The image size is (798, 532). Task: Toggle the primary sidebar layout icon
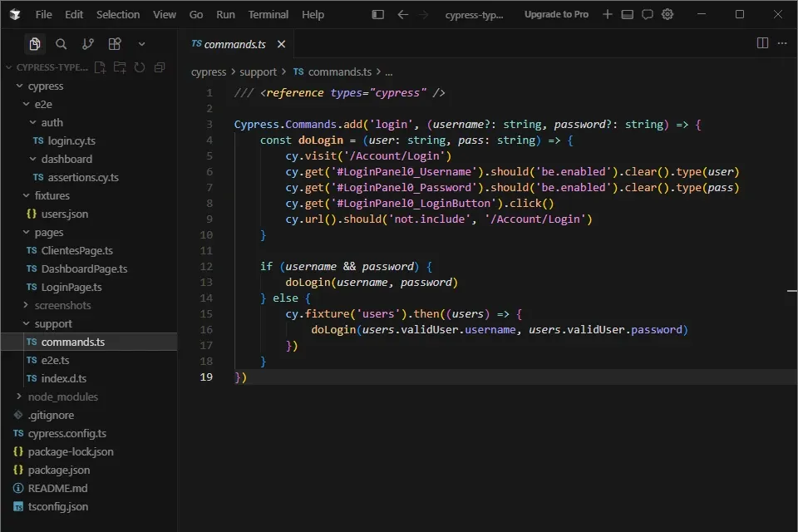(x=377, y=14)
